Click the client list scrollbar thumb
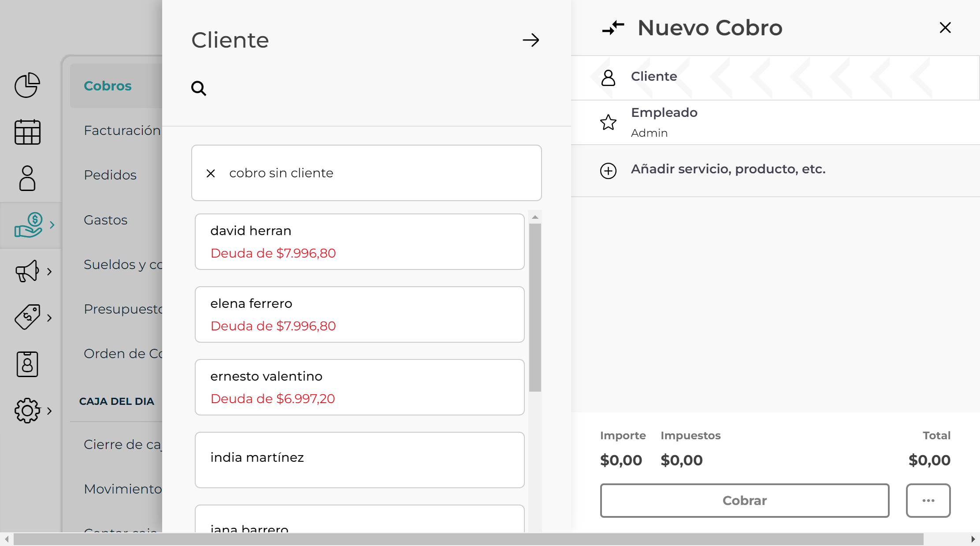This screenshot has width=980, height=546. [x=535, y=307]
